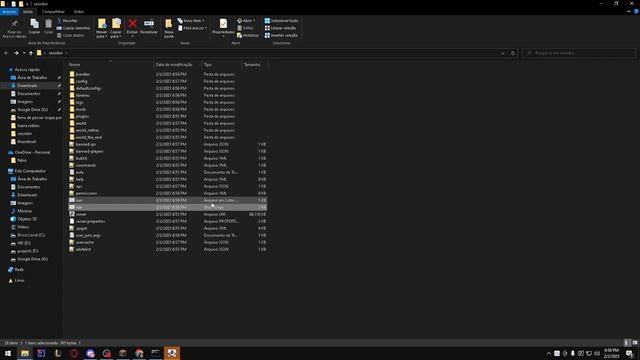Click Recortar (cut) in the ribbon

(x=67, y=20)
